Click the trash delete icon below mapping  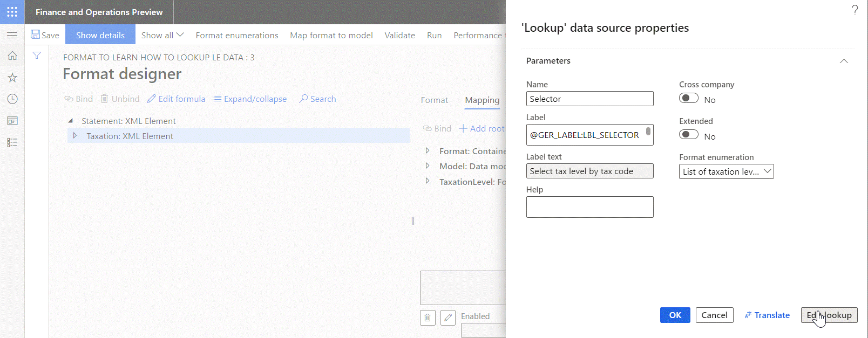click(x=428, y=318)
